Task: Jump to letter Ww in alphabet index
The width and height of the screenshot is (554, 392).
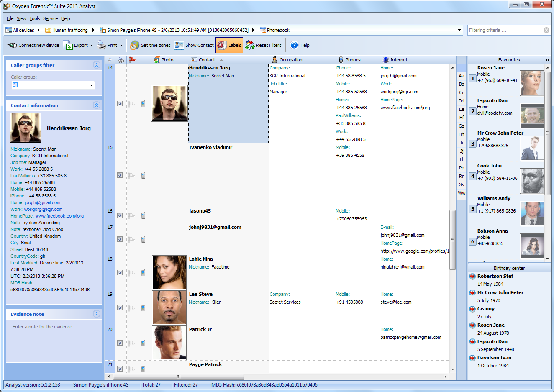Action: tap(462, 193)
